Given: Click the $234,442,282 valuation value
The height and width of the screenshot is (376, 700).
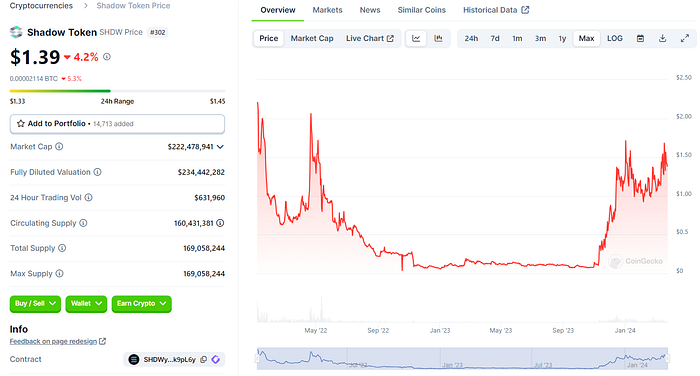Looking at the screenshot, I should 201,172.
